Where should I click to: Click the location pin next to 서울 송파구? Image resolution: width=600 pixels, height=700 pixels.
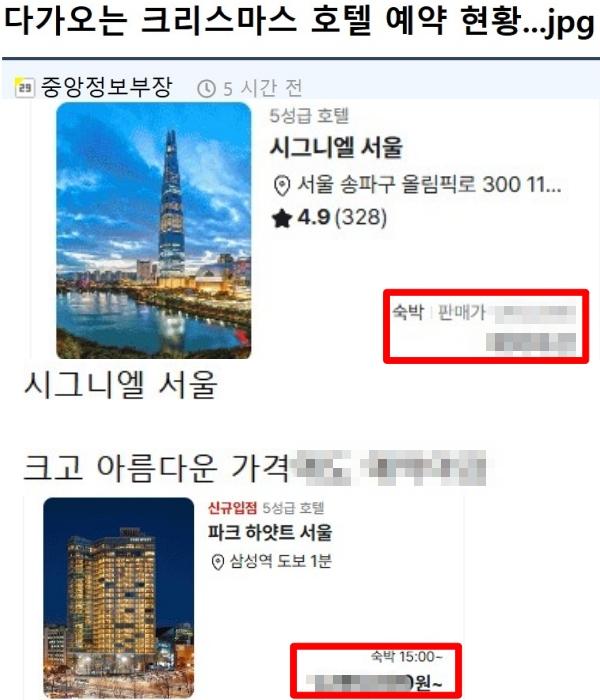click(x=282, y=185)
